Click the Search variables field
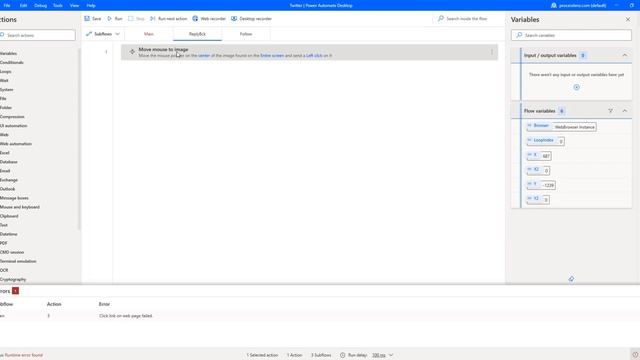Screen dimensions: 640x360 point(571,35)
